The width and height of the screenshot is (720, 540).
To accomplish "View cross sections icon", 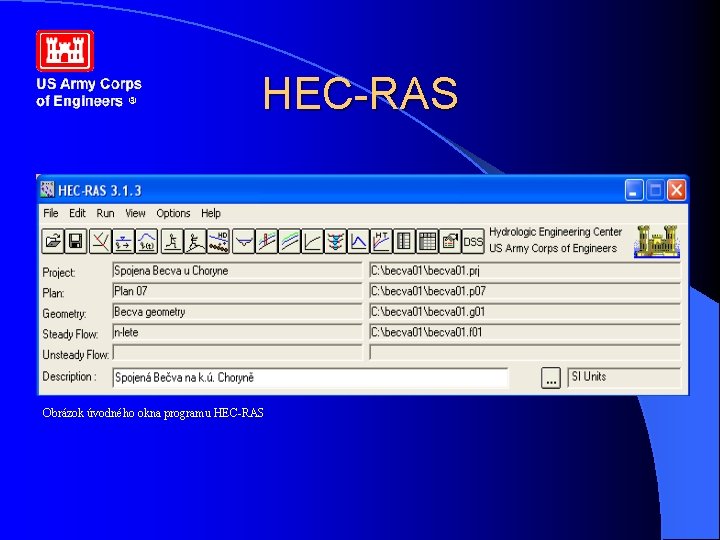I will 244,241.
